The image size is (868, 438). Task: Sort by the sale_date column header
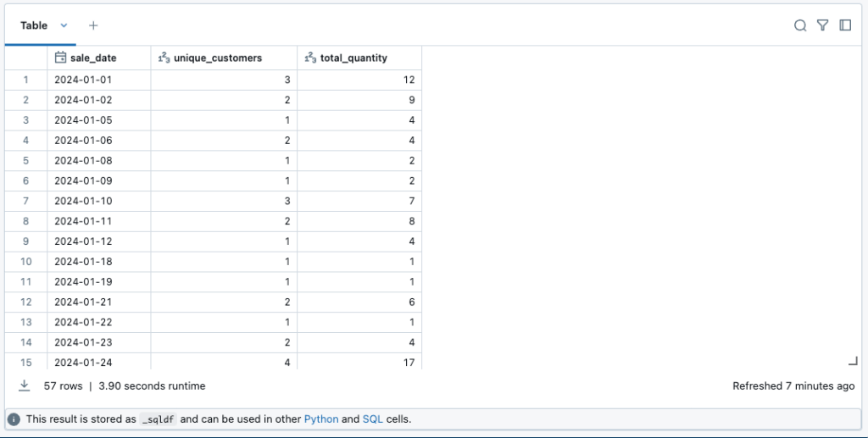(x=93, y=58)
